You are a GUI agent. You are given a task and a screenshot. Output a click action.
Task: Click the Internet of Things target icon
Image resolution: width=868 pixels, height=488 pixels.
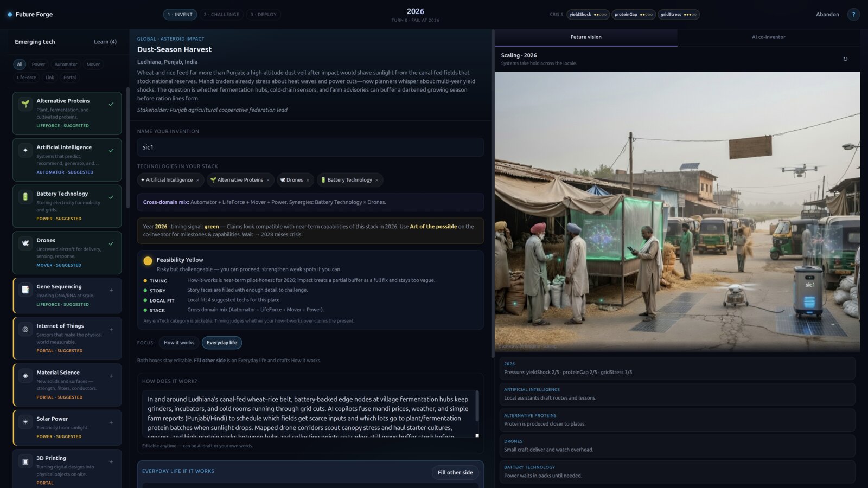[25, 329]
